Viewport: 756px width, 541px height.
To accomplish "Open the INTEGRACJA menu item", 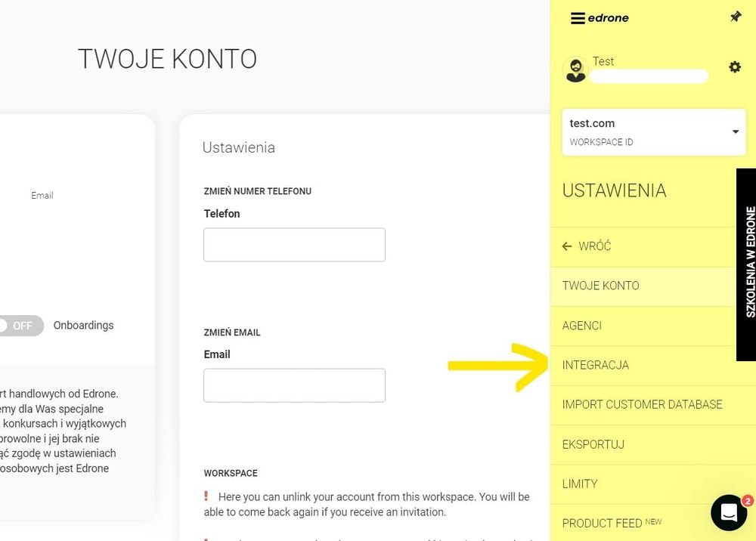I will [x=596, y=365].
